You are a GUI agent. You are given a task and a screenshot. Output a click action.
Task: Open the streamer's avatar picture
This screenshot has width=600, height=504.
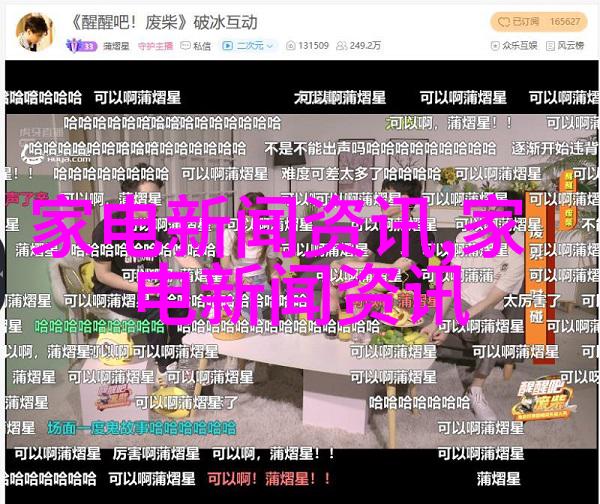34,29
